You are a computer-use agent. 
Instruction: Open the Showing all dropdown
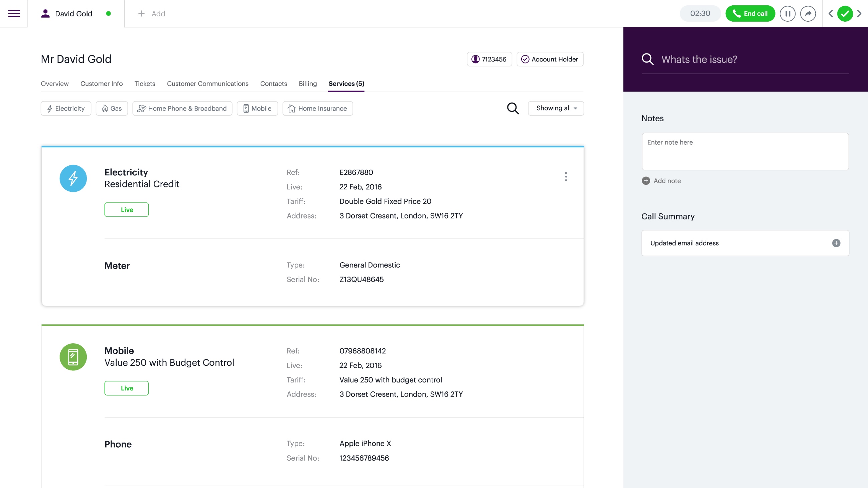(555, 108)
